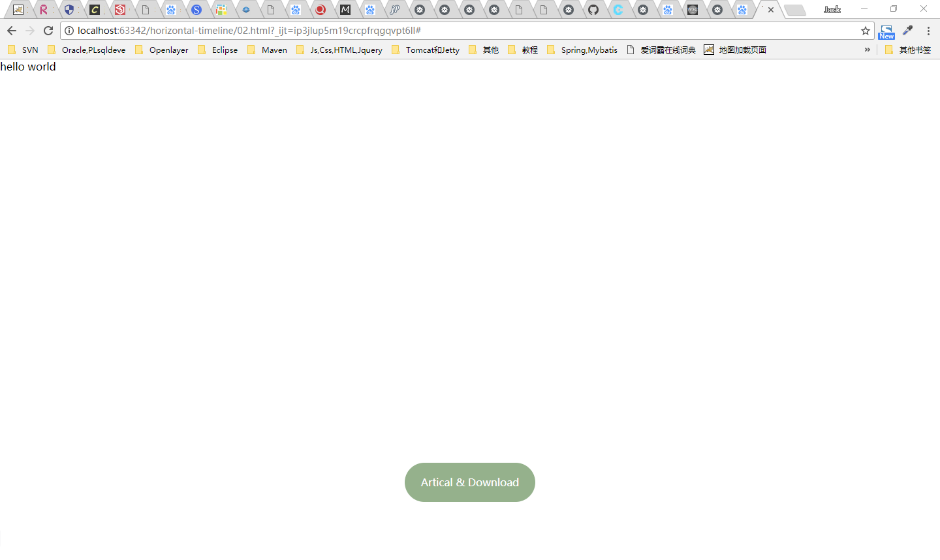The image size is (940, 560).
Task: Open the Oracle,PLsqldeve bookmarks folder
Action: (x=87, y=50)
